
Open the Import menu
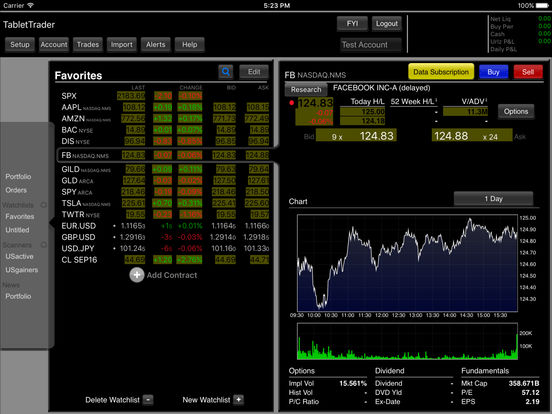click(x=121, y=45)
